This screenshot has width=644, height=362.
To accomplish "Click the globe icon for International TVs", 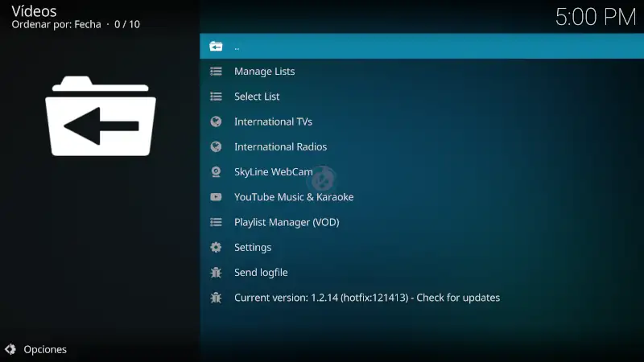I will (x=216, y=121).
